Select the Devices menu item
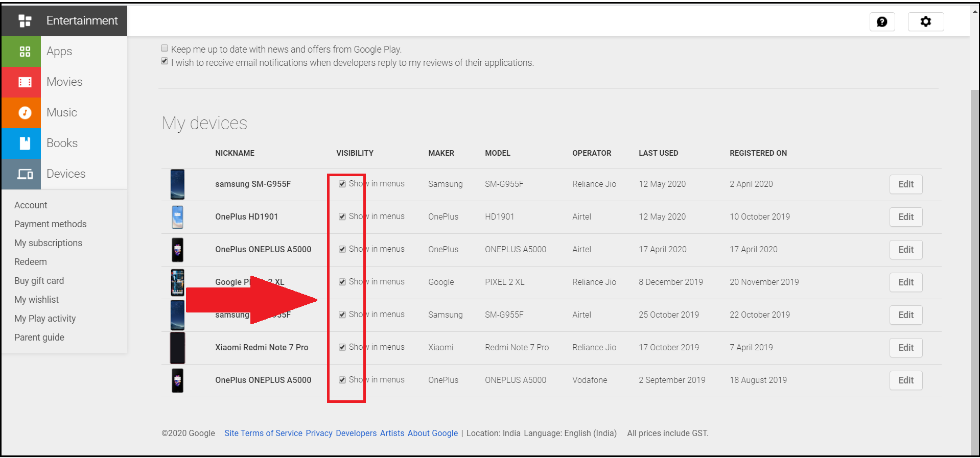Viewport: 980px width, 458px height. (x=66, y=174)
